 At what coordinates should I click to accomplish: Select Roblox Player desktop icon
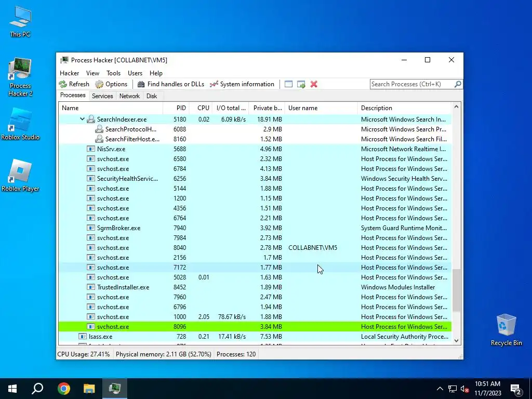point(20,176)
